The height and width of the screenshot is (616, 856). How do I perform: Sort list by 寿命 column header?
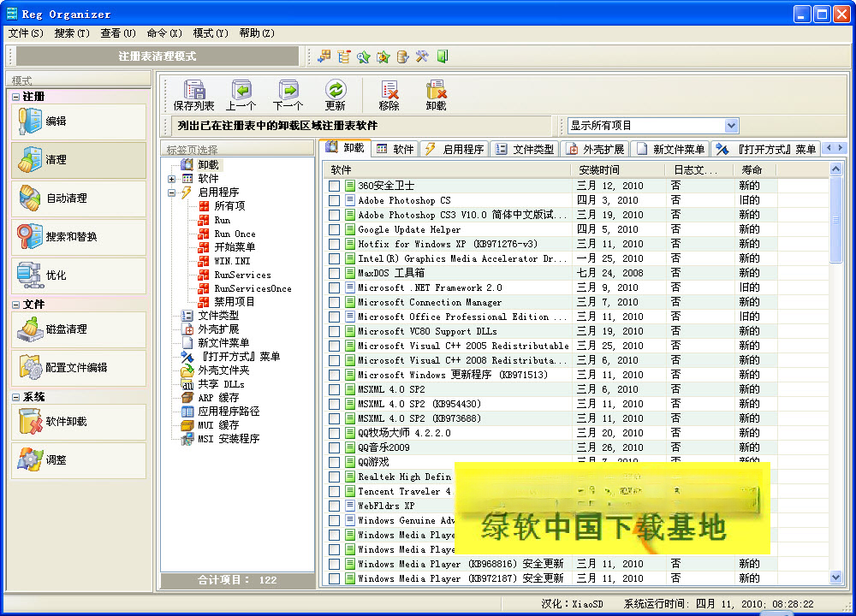(755, 170)
